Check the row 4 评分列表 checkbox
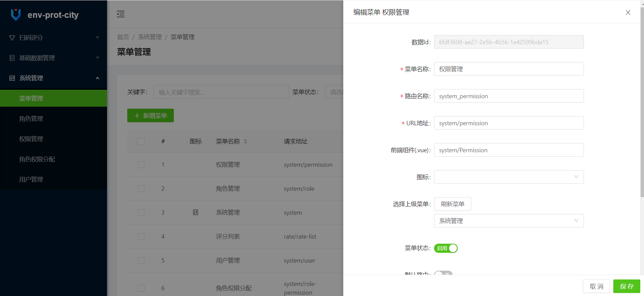 (x=141, y=237)
